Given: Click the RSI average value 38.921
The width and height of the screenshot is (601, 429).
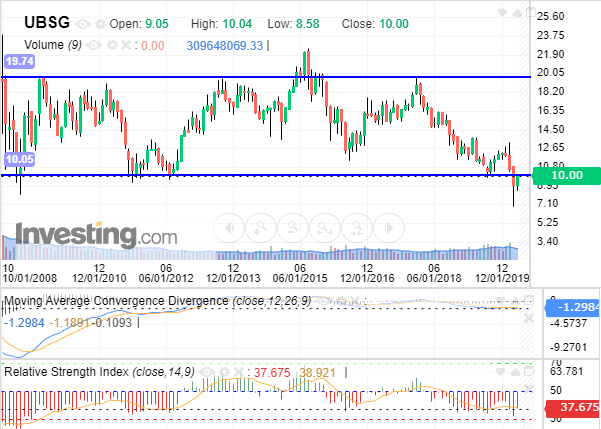Looking at the screenshot, I should tap(317, 373).
